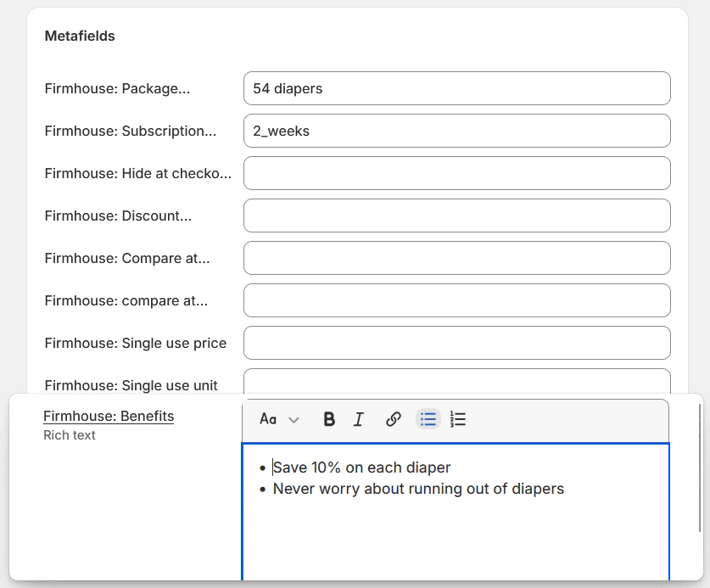
Task: Click the Firmhouse: Discount... label
Action: (118, 216)
